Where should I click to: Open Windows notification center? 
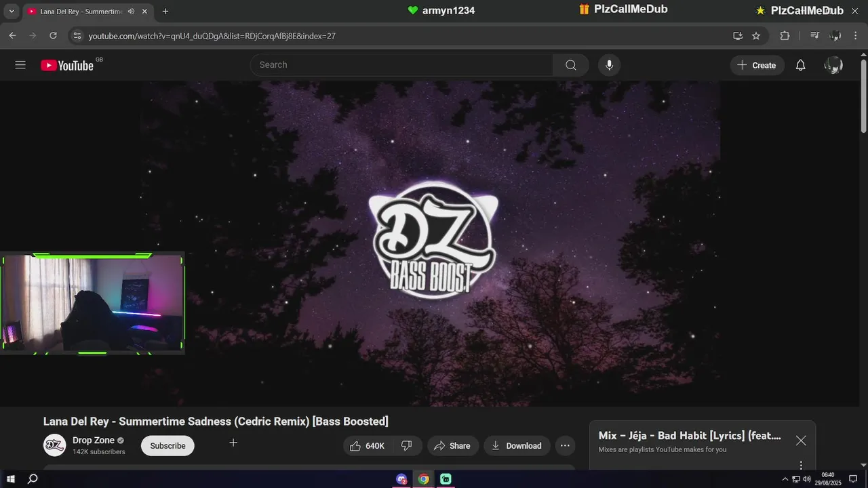coord(853,479)
